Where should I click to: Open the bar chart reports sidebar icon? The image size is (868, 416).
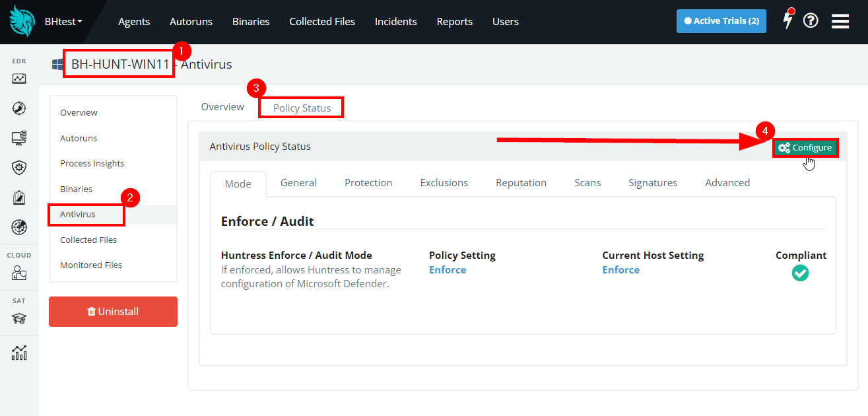coord(19,353)
